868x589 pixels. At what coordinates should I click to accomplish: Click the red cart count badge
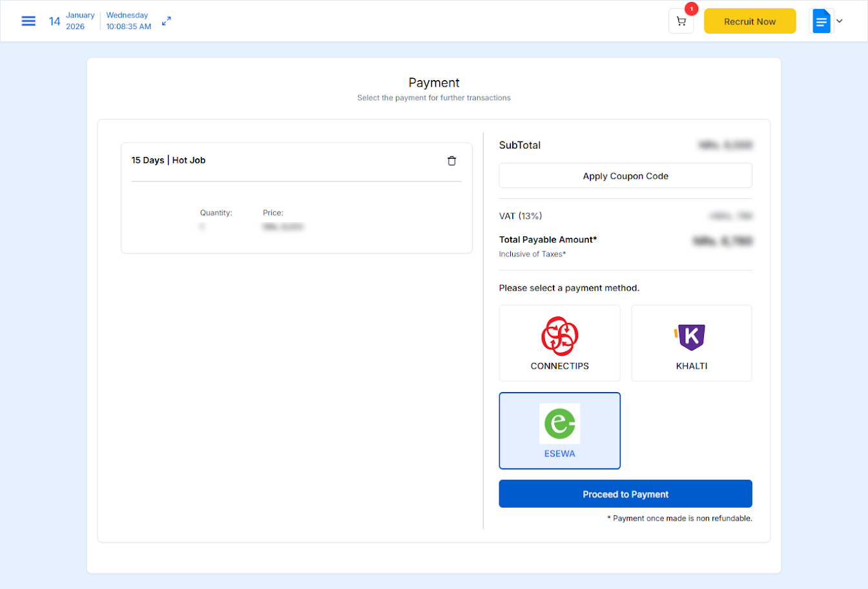tap(692, 9)
